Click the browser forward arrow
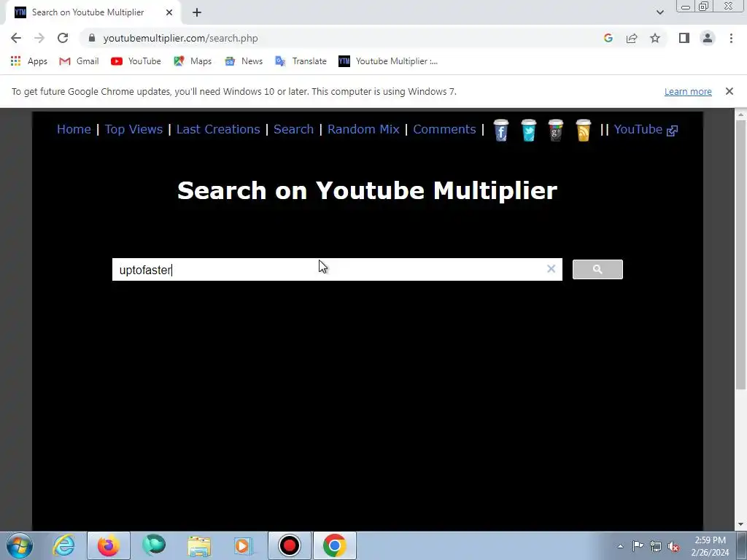Image resolution: width=747 pixels, height=560 pixels. (39, 38)
